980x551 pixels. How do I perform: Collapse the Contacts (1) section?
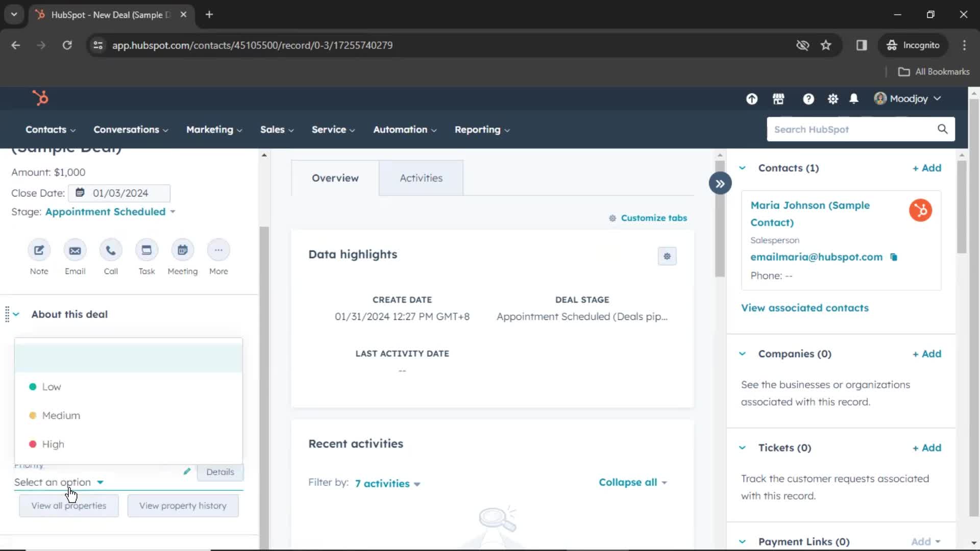pos(742,168)
